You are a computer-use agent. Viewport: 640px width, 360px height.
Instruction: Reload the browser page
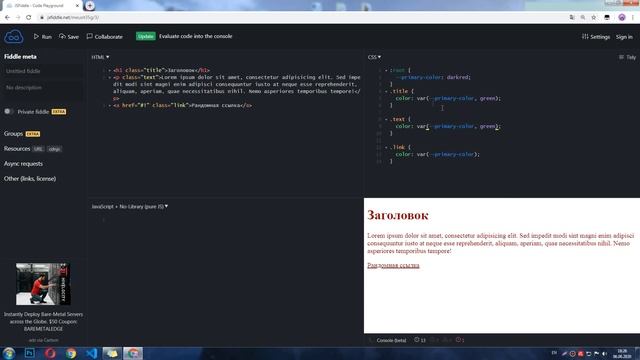[29, 18]
